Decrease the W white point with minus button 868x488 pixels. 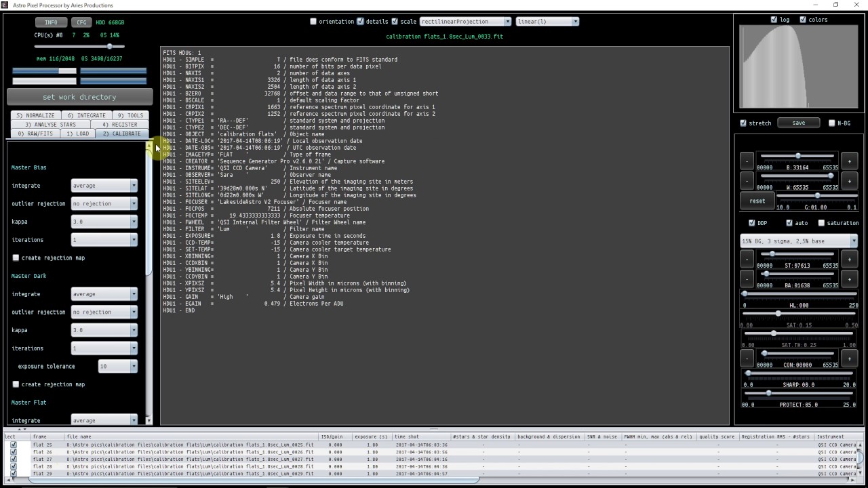pos(747,181)
